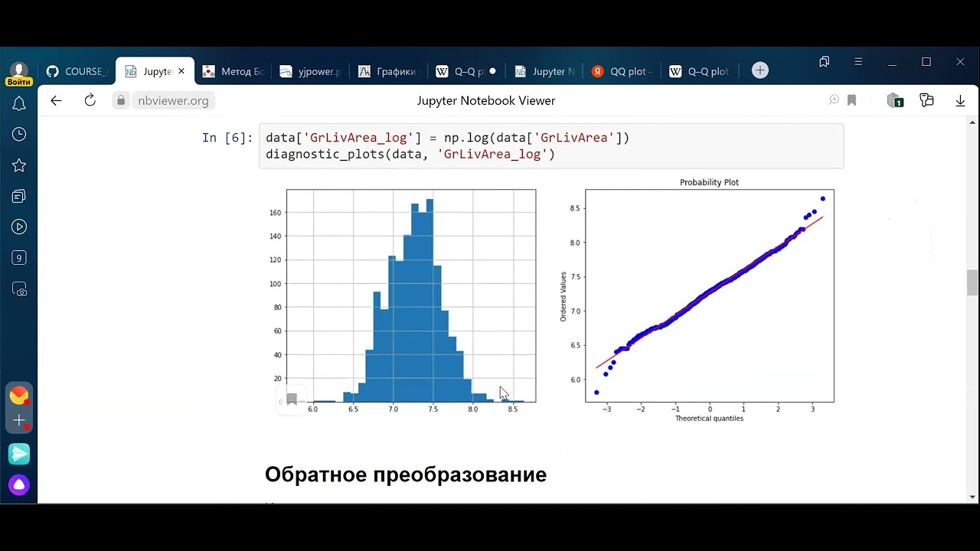Click the scrollbar down arrow
This screenshot has height=551, width=980.
(972, 497)
